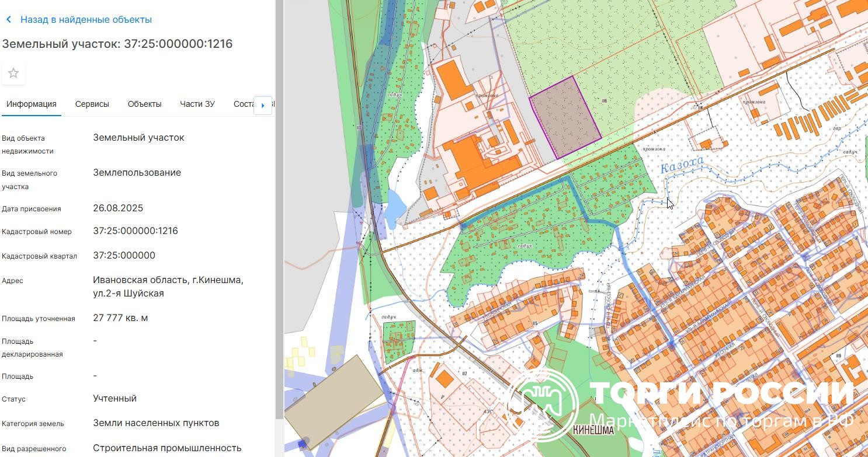Click the Торги России logo emblem
The image size is (868, 457).
point(542,402)
